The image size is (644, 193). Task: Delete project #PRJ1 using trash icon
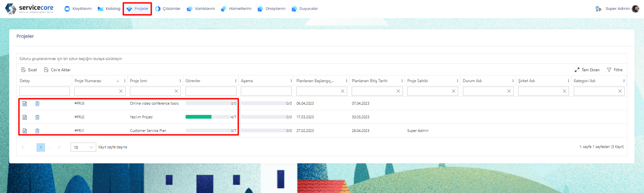(x=38, y=131)
